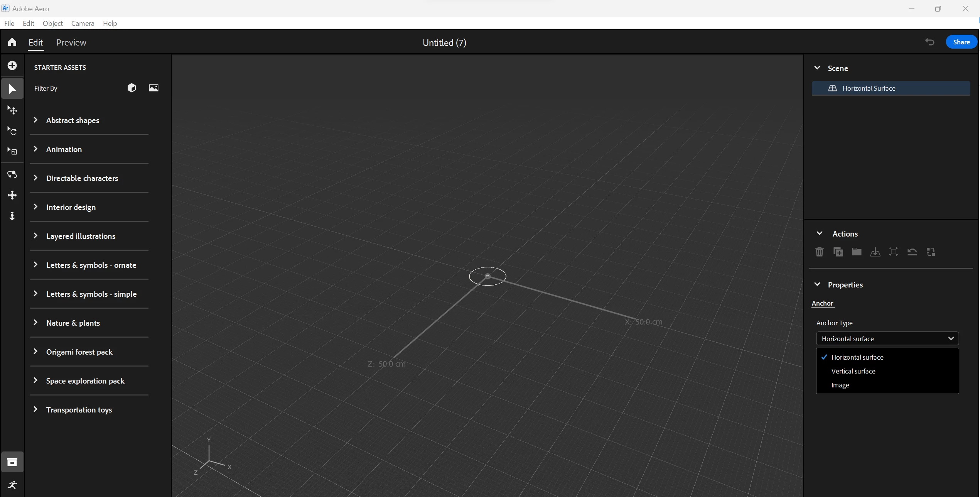Filter starter assets by 3D objects
Viewport: 980px width, 497px height.
point(132,88)
